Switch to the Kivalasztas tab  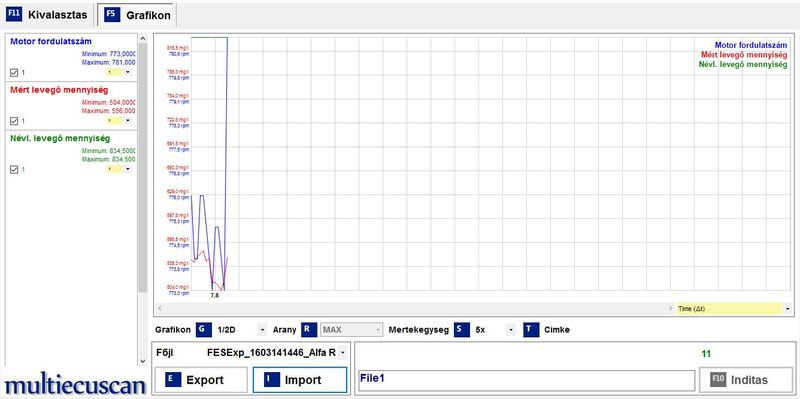click(48, 14)
